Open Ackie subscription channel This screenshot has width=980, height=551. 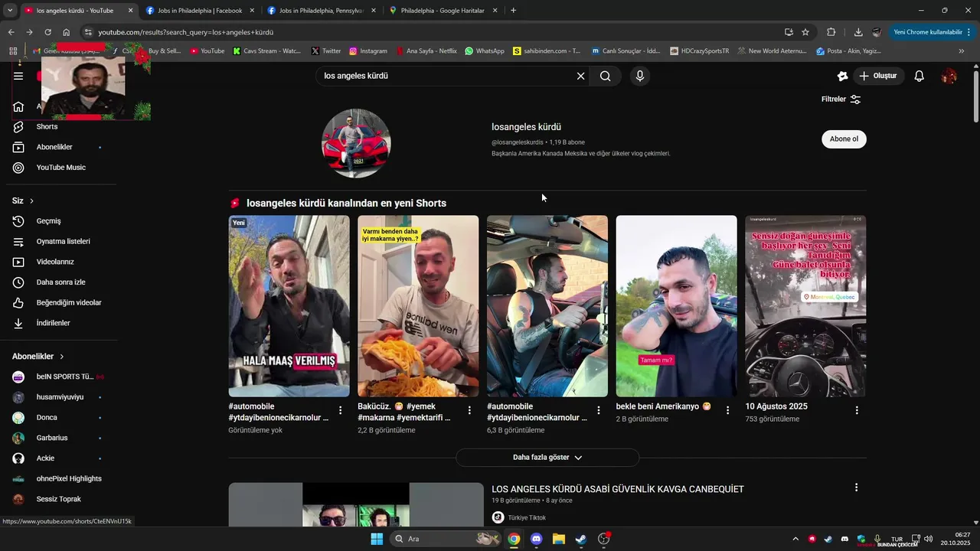click(45, 458)
